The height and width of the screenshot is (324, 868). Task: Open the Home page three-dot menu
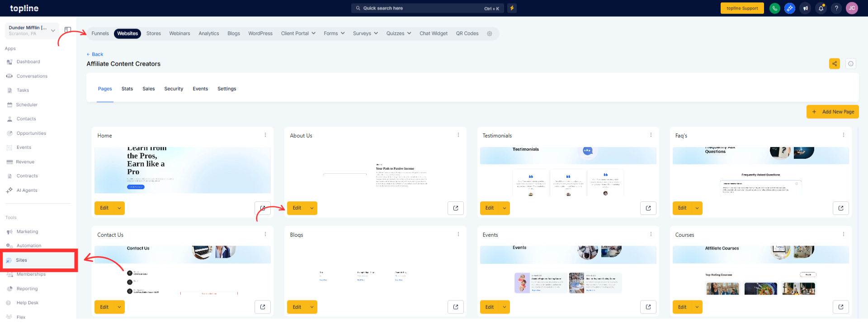tap(265, 135)
